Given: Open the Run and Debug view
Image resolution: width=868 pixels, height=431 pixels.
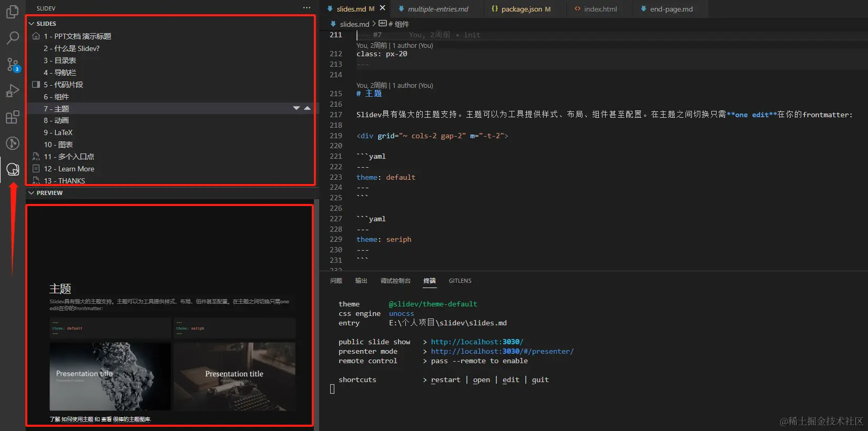Looking at the screenshot, I should [13, 90].
